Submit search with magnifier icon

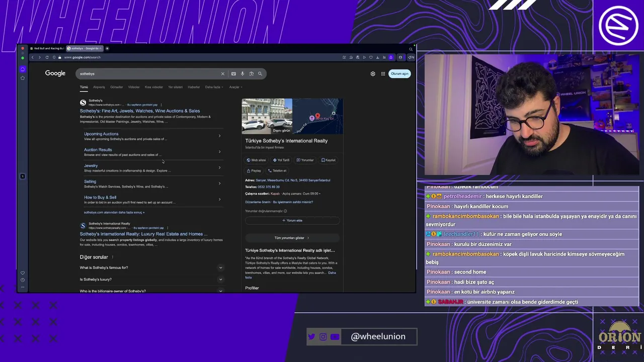pyautogui.click(x=260, y=74)
